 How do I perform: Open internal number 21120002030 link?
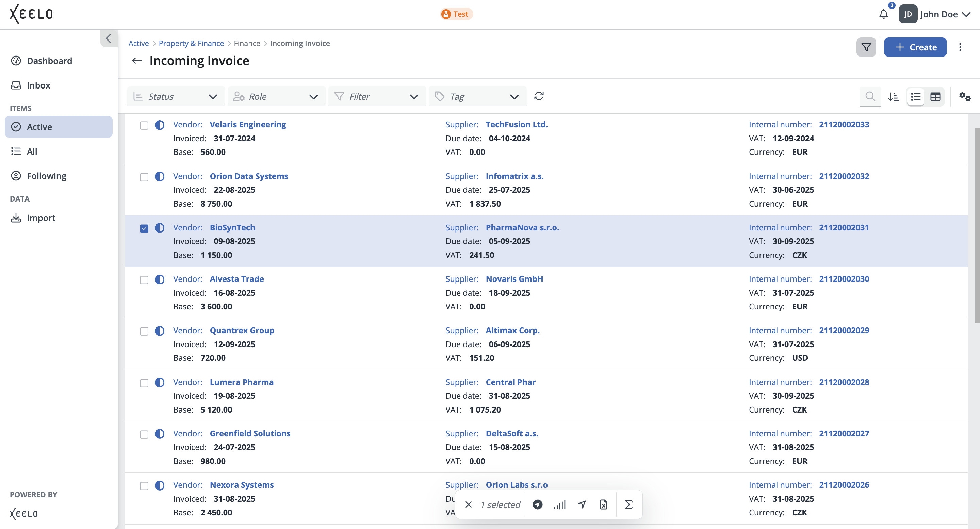click(x=844, y=279)
